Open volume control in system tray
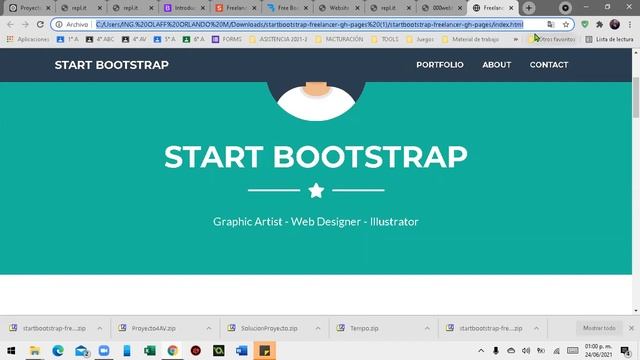Screen dimensions: 640x360 point(526,351)
